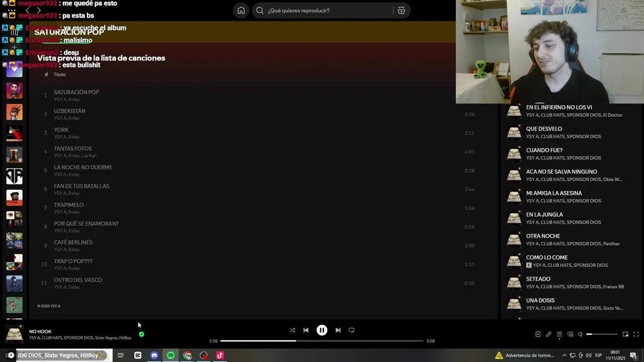Navigate forward with the right arrow
The image size is (644, 362).
pyautogui.click(x=39, y=11)
